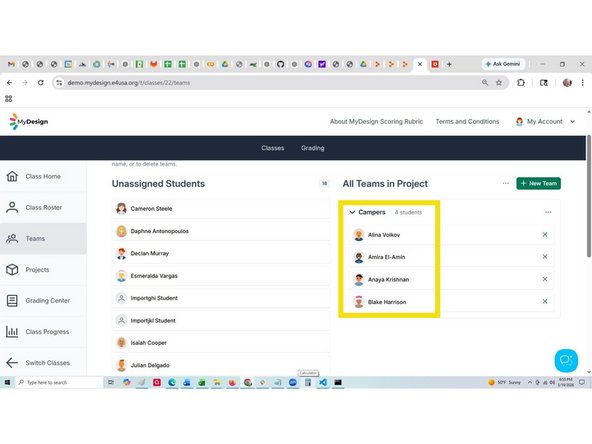Open Campers team options menu

click(x=548, y=212)
